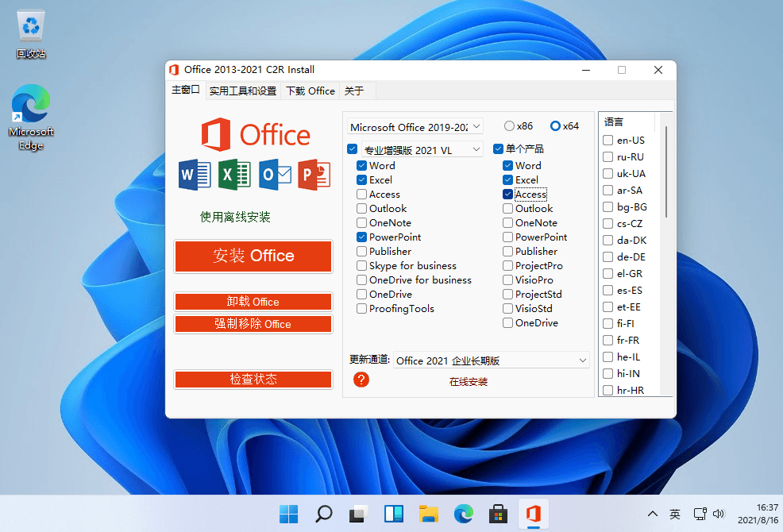Enable Outlook in single products
783x532 pixels.
tap(507, 208)
